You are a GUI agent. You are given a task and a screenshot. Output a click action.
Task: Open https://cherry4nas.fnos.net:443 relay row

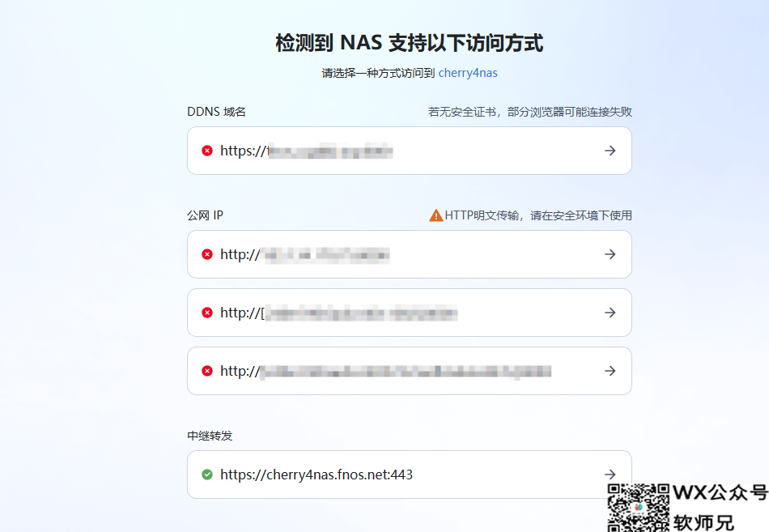pos(409,475)
